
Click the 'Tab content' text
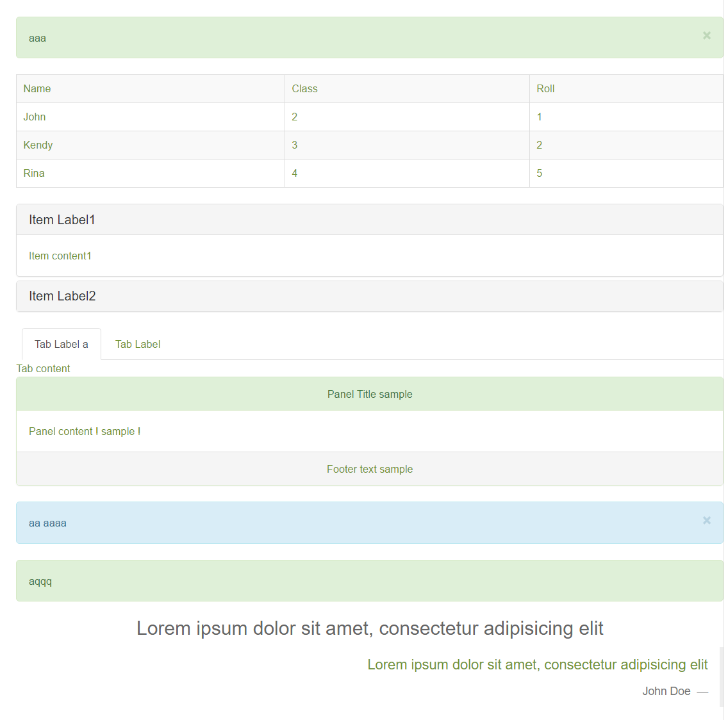[43, 368]
